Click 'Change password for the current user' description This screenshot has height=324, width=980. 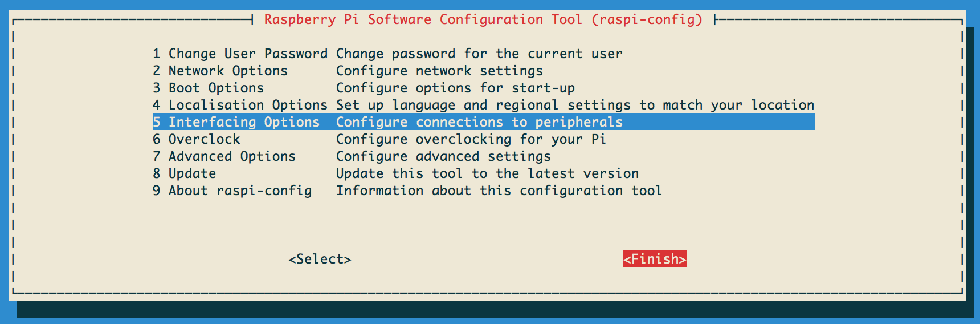pos(479,54)
